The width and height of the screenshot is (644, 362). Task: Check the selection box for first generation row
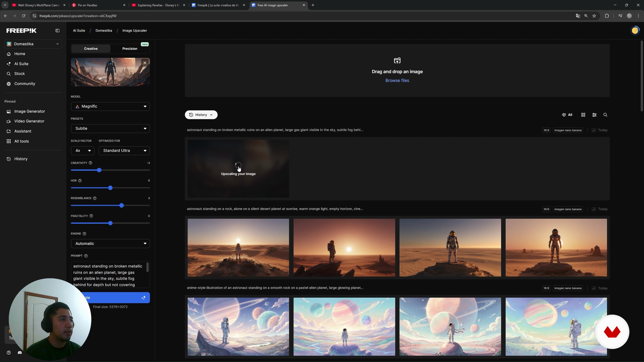pyautogui.click(x=594, y=130)
